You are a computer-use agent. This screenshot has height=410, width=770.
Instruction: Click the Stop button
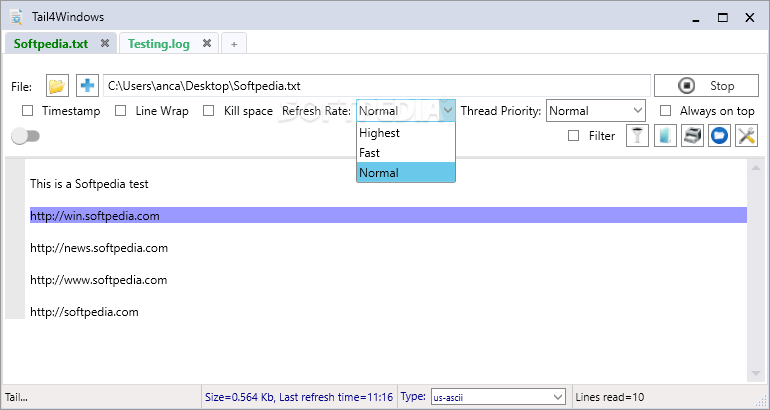pos(706,86)
